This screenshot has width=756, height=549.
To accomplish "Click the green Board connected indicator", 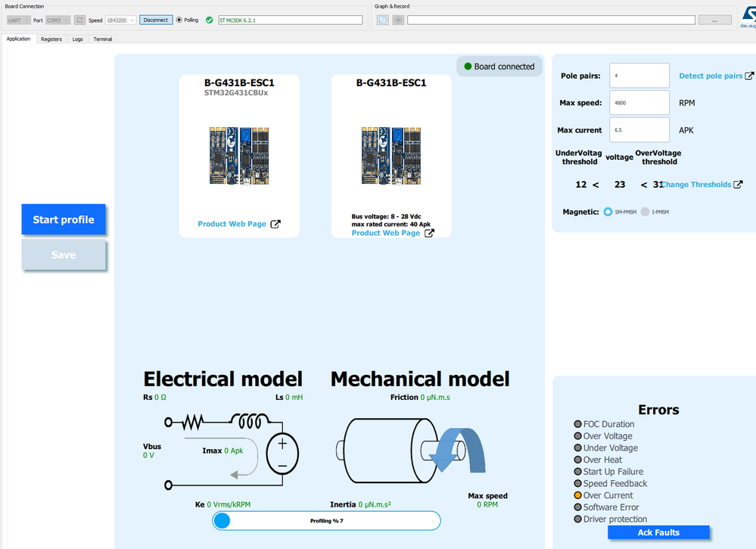I will (468, 67).
